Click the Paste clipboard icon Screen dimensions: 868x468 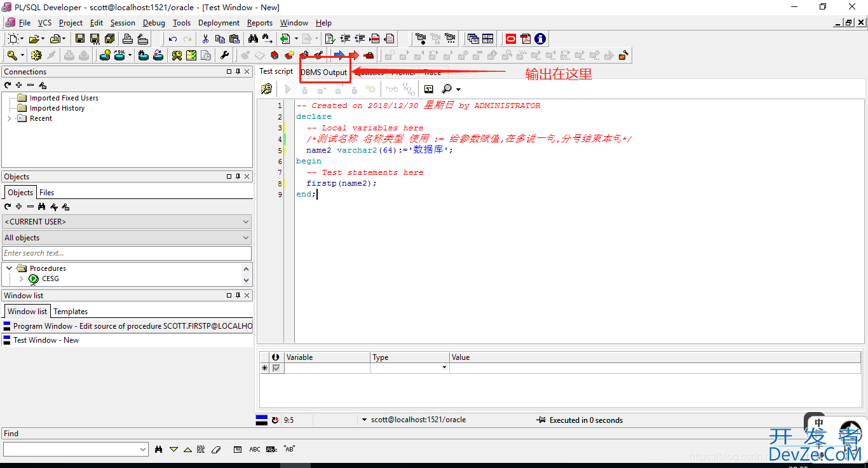234,39
